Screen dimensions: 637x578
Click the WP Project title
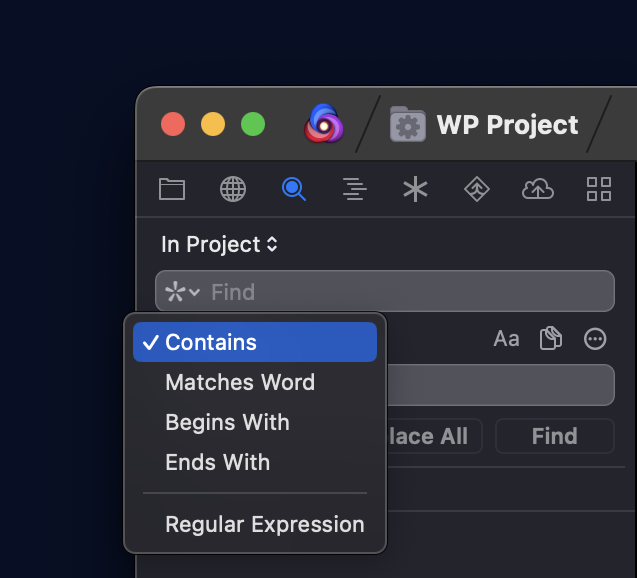point(507,124)
